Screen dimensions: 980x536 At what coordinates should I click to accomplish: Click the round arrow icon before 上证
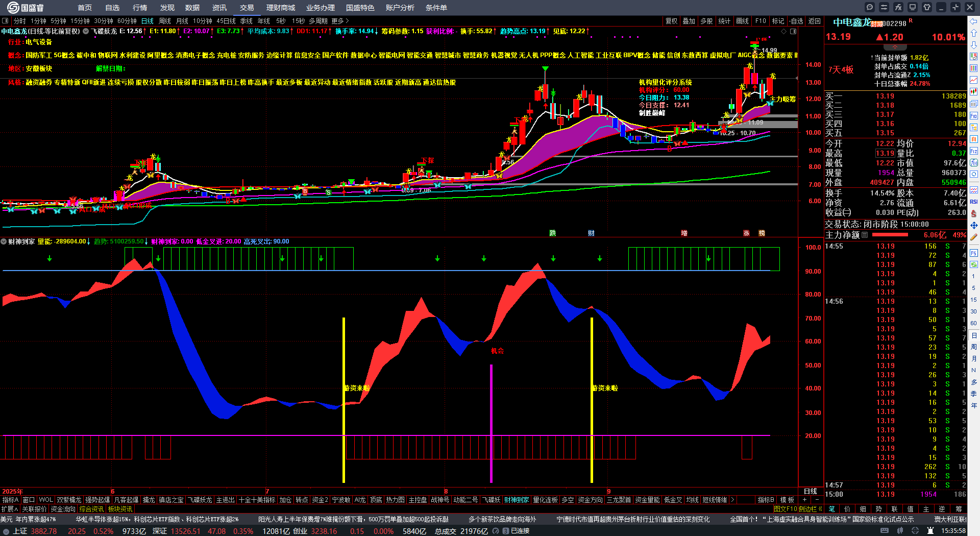tap(6, 531)
